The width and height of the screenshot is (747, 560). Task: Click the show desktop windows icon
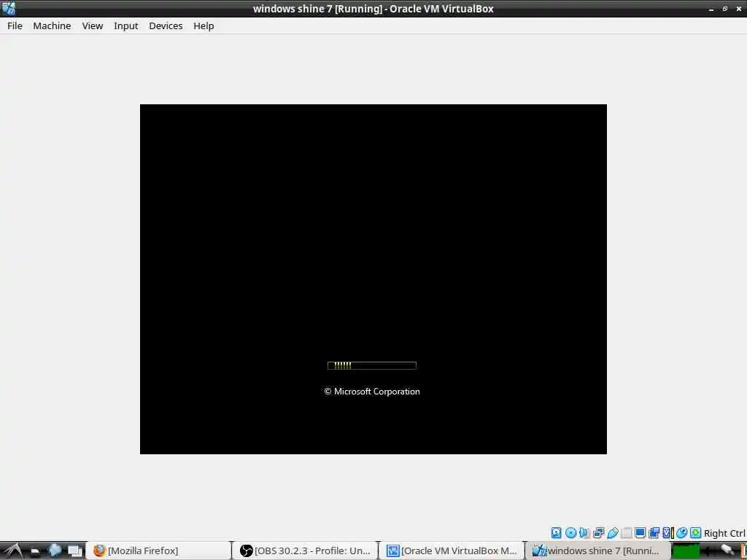(x=75, y=551)
